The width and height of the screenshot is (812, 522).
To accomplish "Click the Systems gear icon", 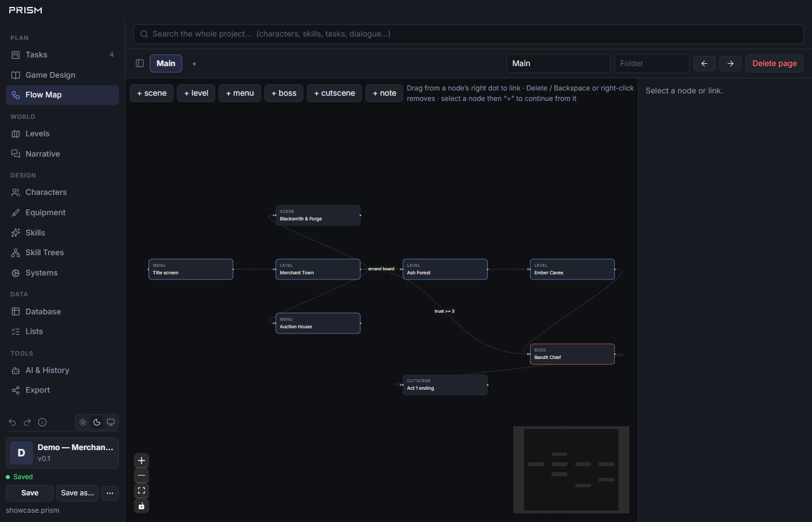I will [x=16, y=273].
